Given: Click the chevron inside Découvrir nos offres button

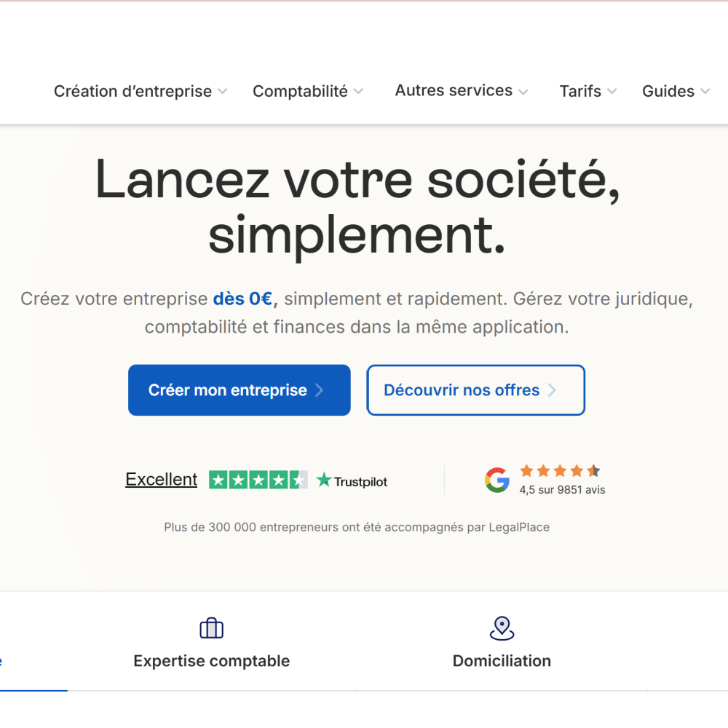Looking at the screenshot, I should [x=554, y=390].
